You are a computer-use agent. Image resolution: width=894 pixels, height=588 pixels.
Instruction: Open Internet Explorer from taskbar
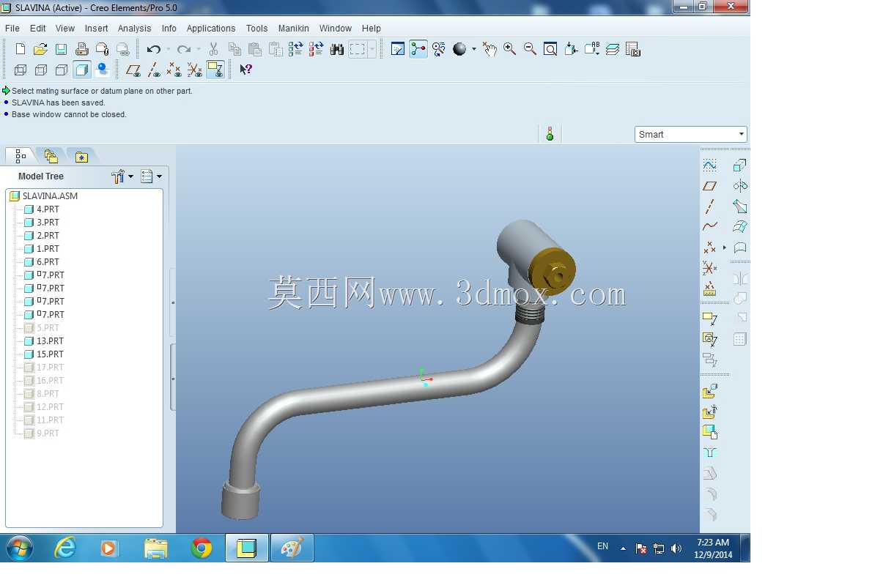click(x=66, y=548)
